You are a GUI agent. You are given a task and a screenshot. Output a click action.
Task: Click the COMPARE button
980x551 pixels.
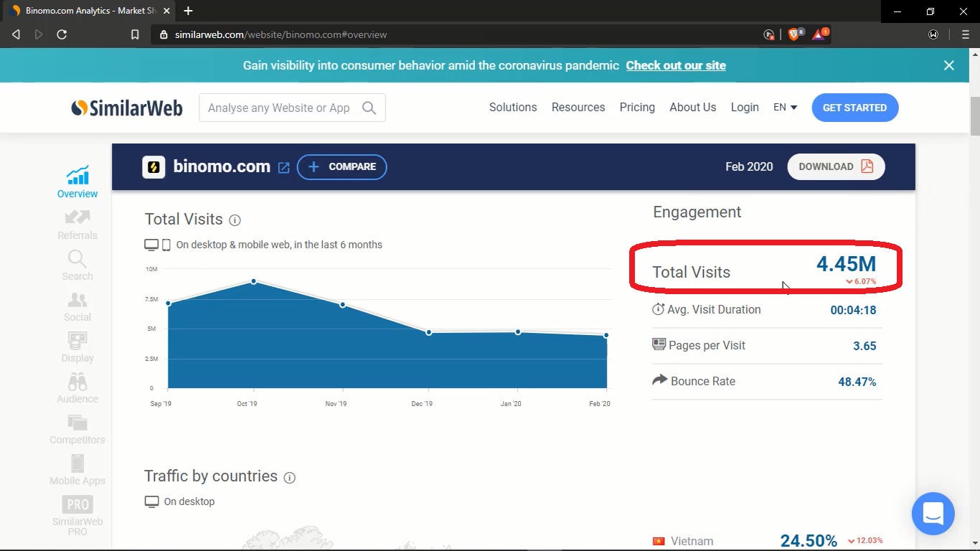[x=342, y=166]
